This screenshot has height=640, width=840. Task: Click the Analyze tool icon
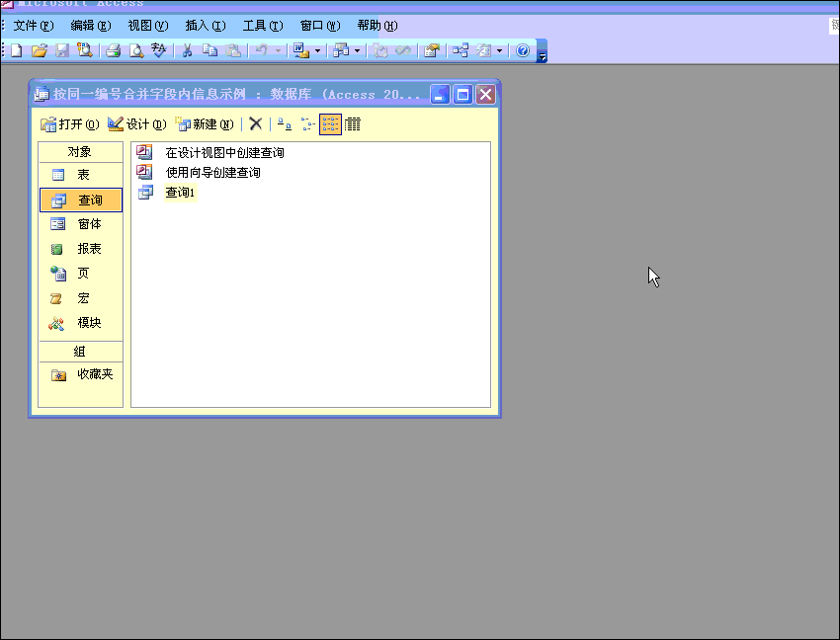pos(341,51)
